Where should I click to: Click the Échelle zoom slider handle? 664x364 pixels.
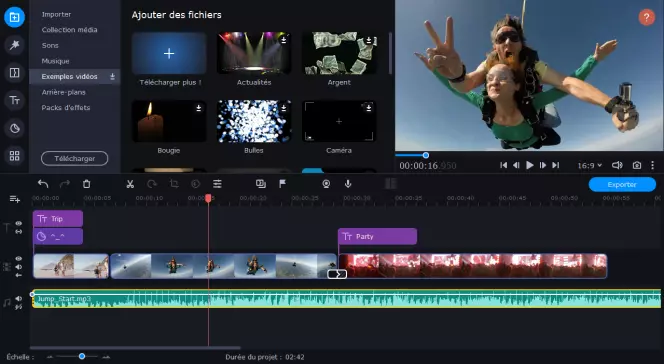point(82,356)
